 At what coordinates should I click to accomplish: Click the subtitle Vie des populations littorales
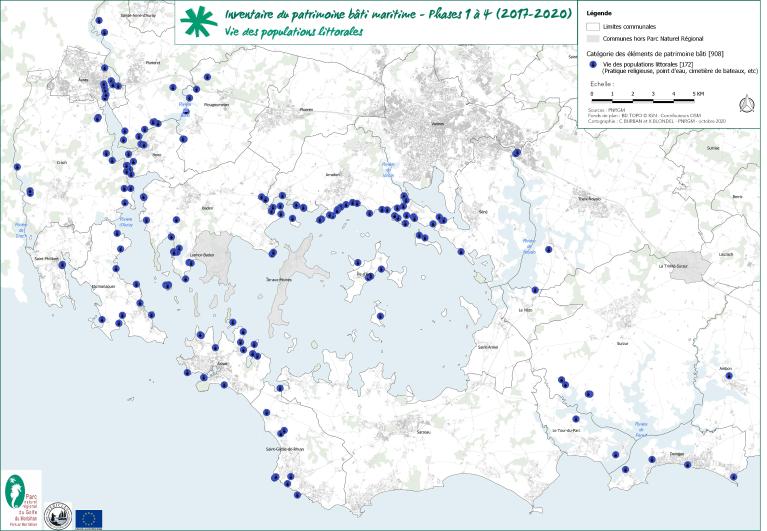pyautogui.click(x=293, y=32)
